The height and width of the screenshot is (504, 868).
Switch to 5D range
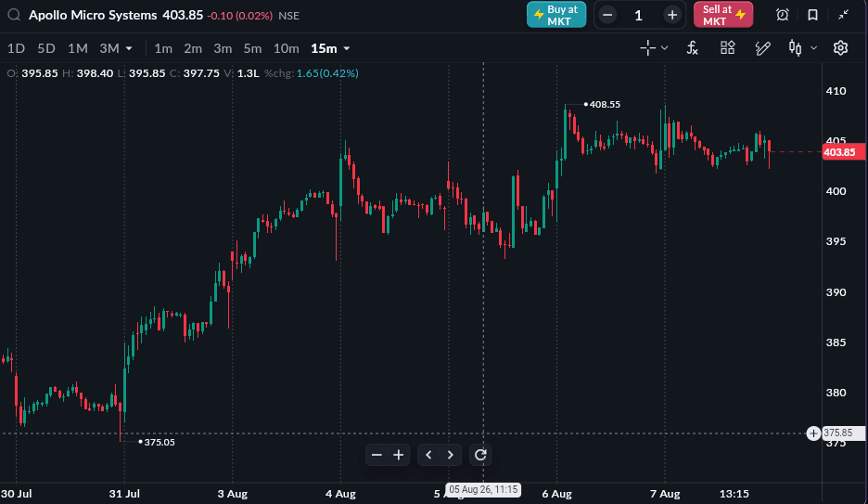[46, 49]
